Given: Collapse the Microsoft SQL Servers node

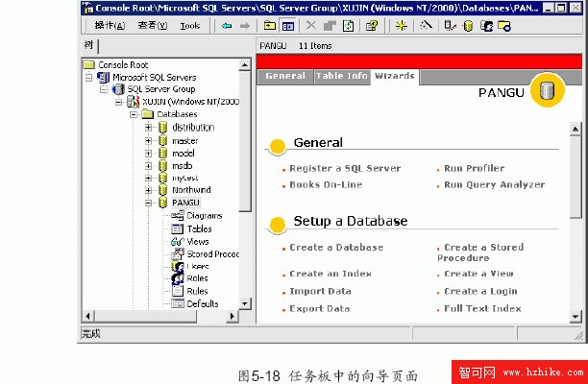Looking at the screenshot, I should 89,78.
